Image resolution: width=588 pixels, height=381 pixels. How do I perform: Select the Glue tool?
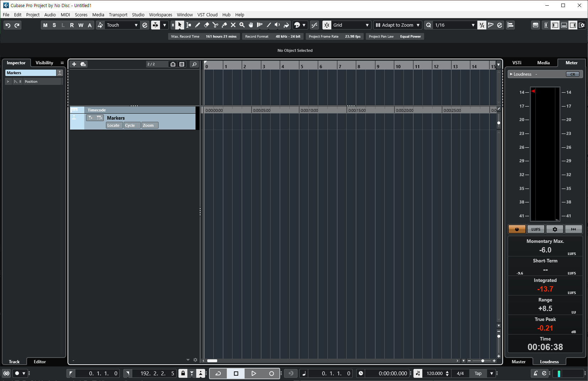[x=224, y=25]
